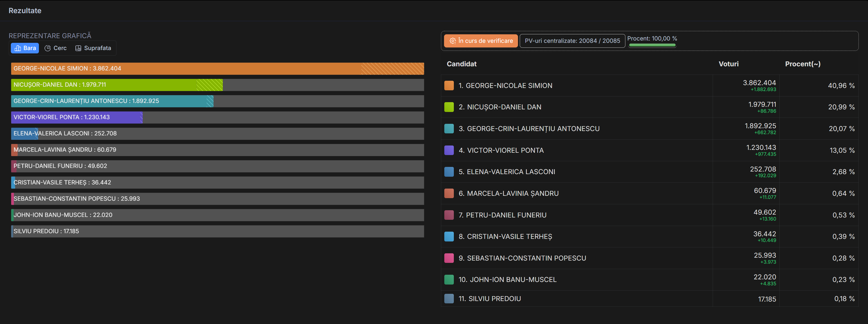Select table row 11. SILVIU PREDOIU
This screenshot has height=324, width=868.
649,299
